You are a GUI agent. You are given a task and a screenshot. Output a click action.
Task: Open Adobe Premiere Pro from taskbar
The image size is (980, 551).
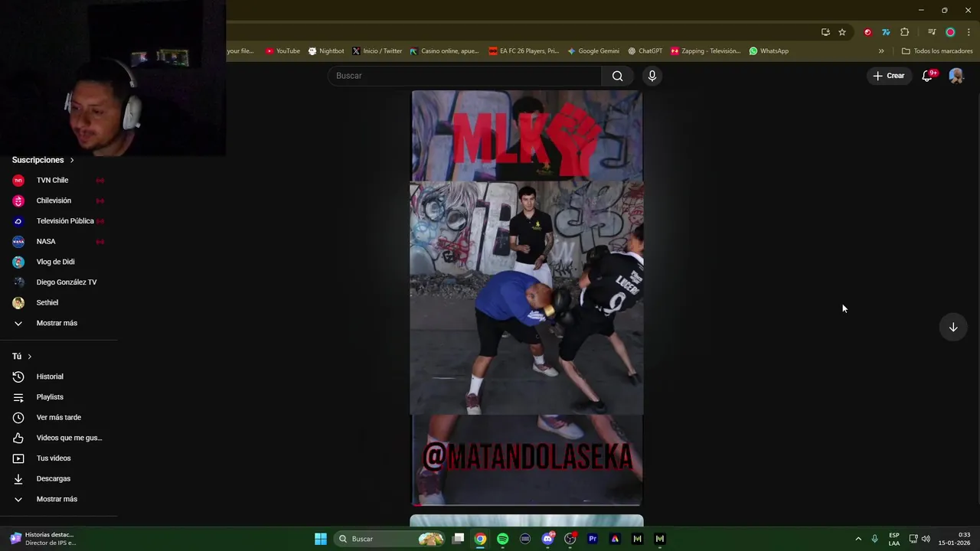pyautogui.click(x=592, y=539)
